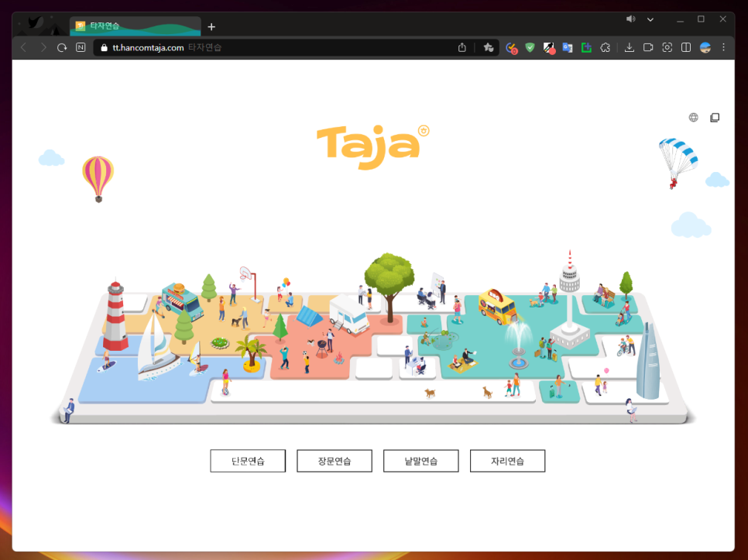Open the three-dot browser menu
Screen dimensions: 748x560
pyautogui.click(x=724, y=47)
